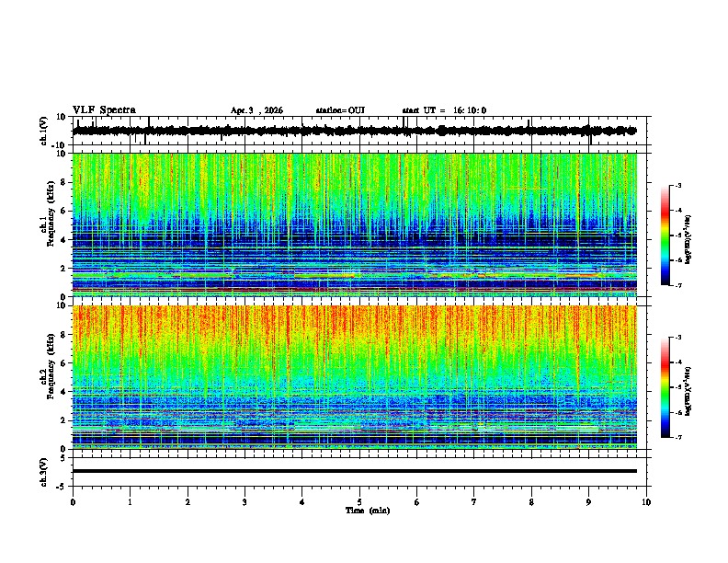Image resolution: width=728 pixels, height=563 pixels.
Task: Click the "Time (min)" axis label
Action: 368,511
